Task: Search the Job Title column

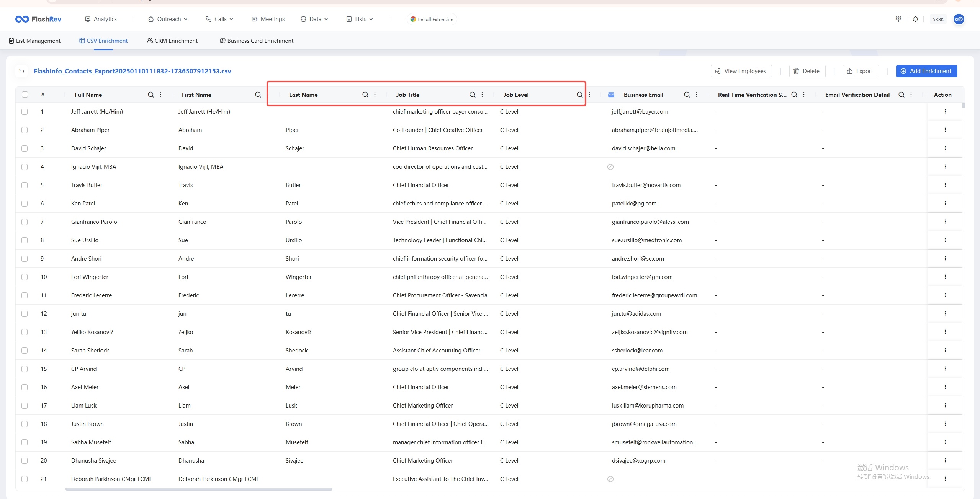Action: tap(473, 95)
